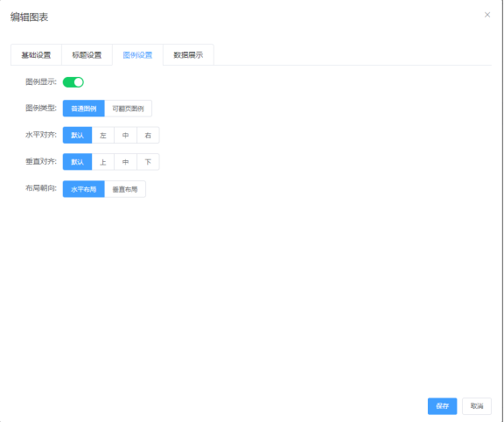Set horizontal alignment to 中

(126, 135)
